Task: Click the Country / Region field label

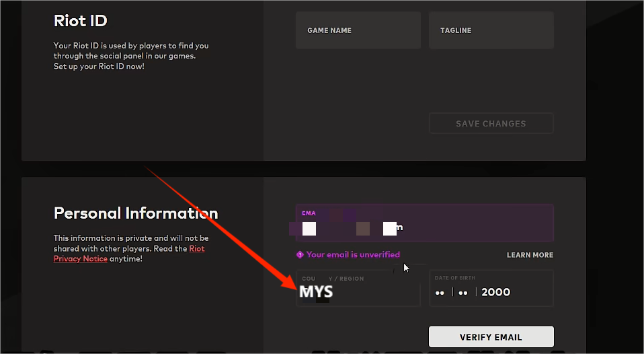Action: coord(333,279)
